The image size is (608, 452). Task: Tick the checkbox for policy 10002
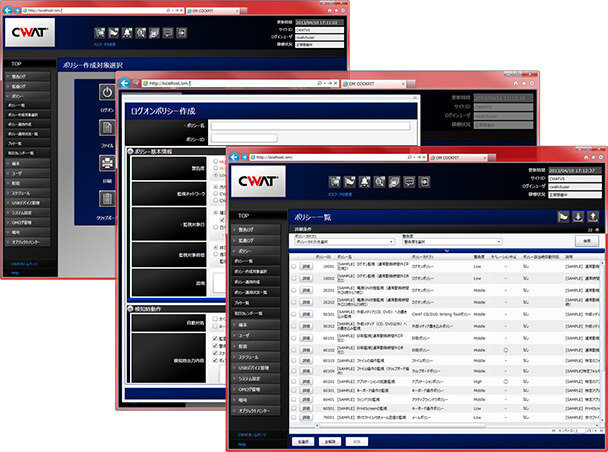coord(294,278)
